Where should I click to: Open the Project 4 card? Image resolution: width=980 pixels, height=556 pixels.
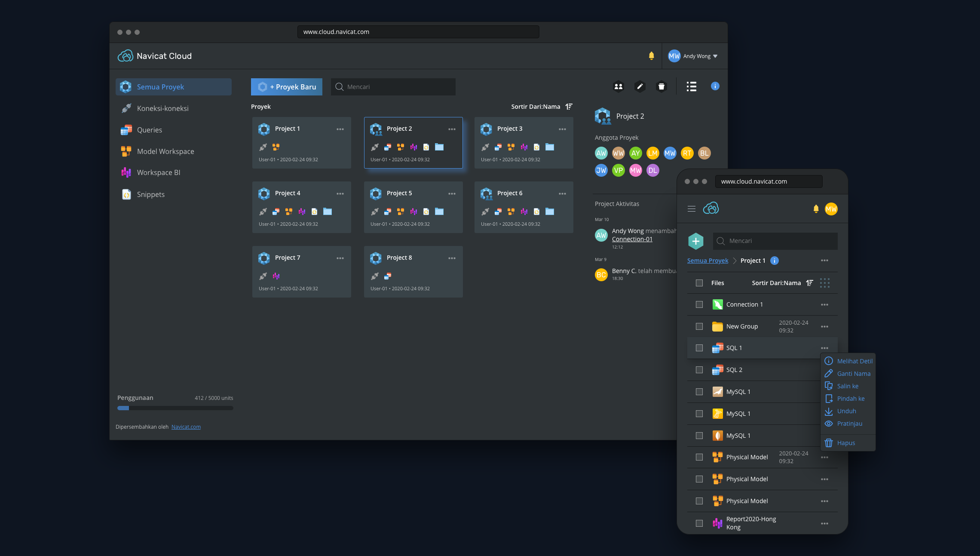click(302, 207)
